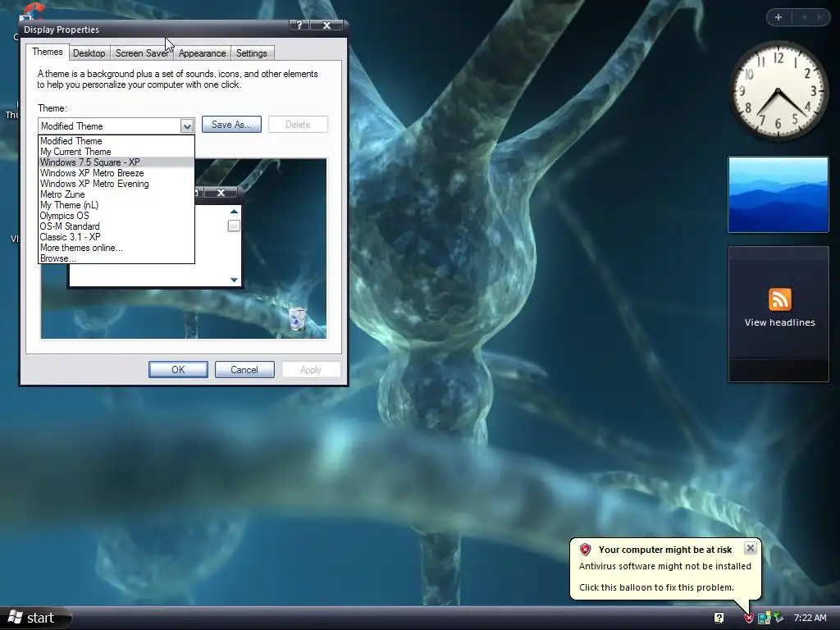Choose Windows XP Metro Breeze theme
This screenshot has width=840, height=630.
[116, 173]
